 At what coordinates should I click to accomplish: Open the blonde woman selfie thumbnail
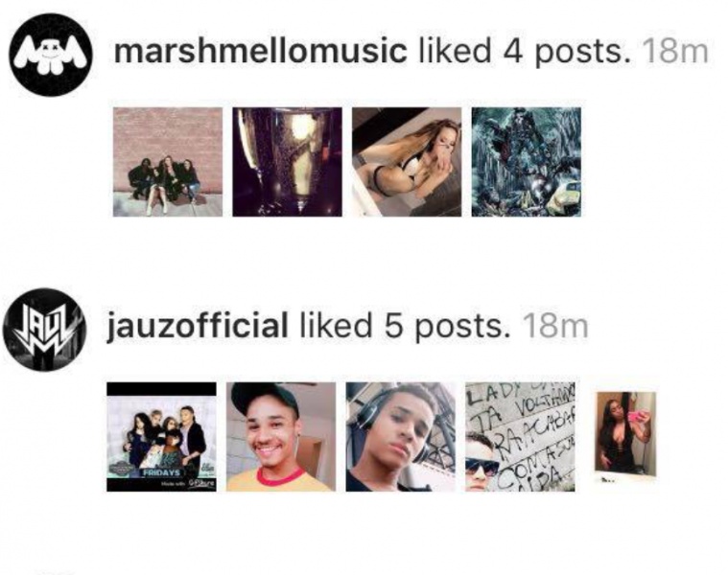407,162
